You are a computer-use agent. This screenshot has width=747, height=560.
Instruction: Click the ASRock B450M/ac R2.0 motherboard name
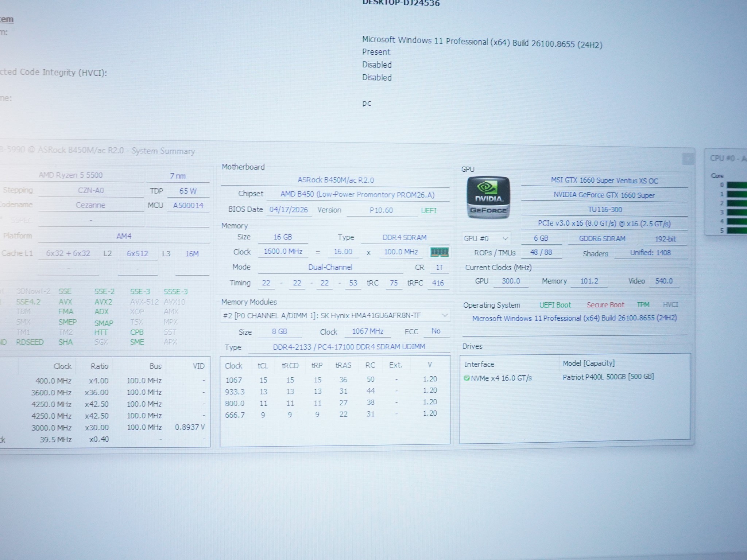pyautogui.click(x=336, y=180)
